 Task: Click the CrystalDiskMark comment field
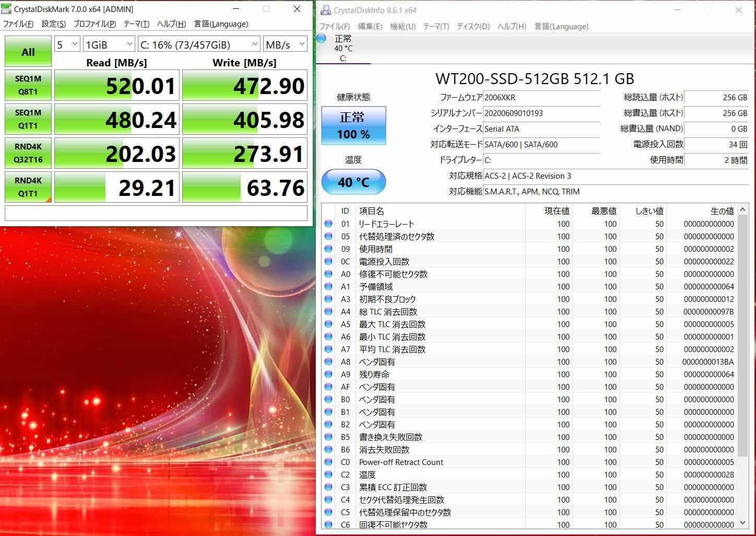156,213
